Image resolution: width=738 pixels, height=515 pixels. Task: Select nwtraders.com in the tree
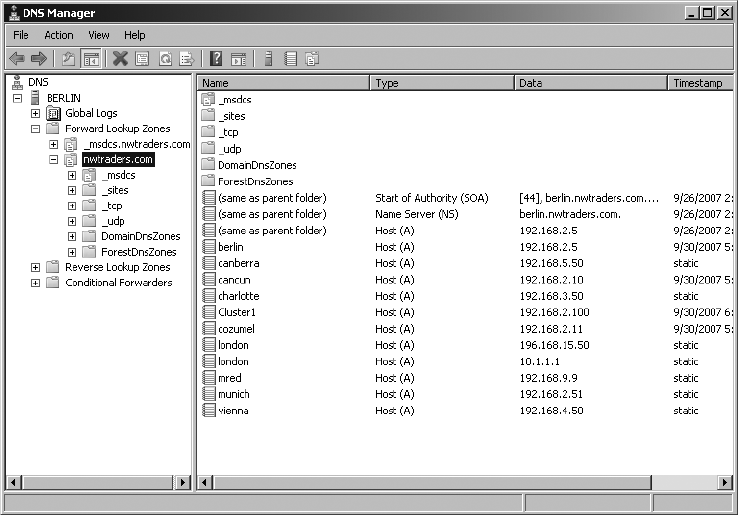[x=118, y=160]
